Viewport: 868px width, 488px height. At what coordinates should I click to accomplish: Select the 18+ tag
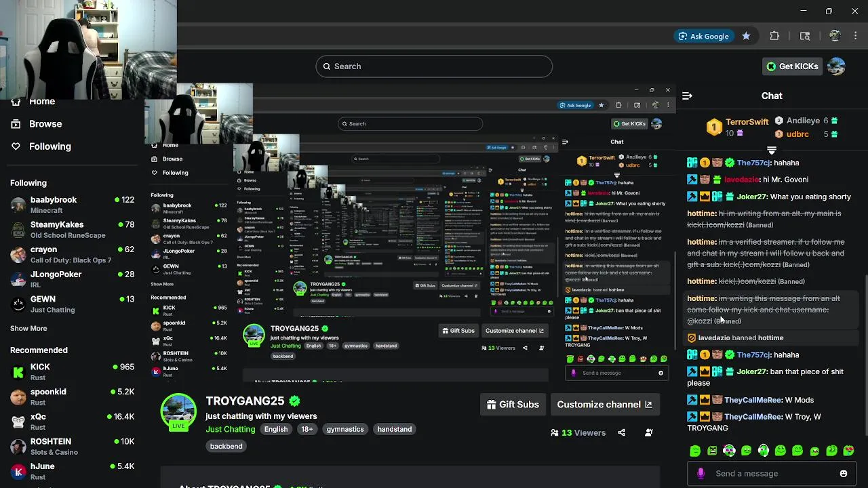(307, 429)
